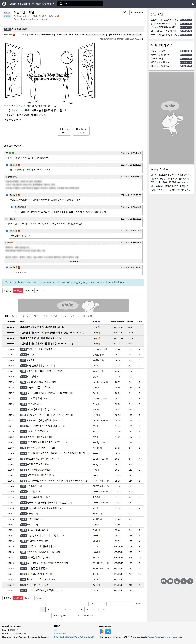Click the floating article list button
Viewport: 196px width, 644px height.
pyautogui.click(x=177, y=581)
